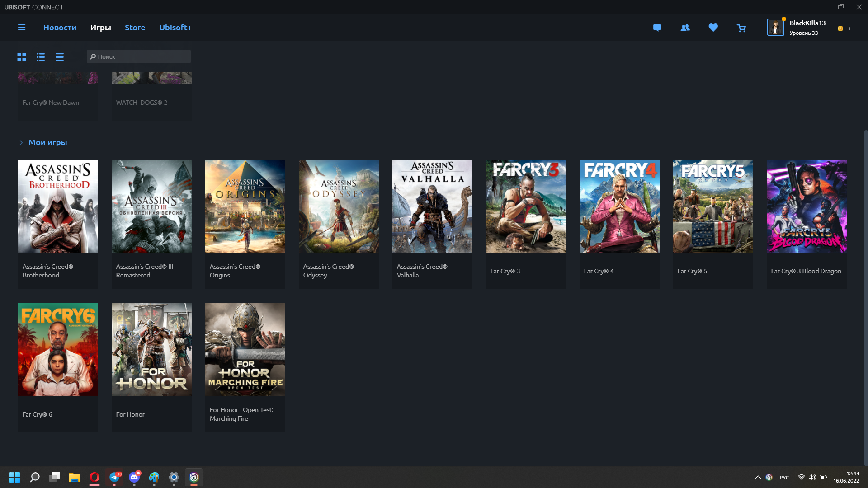Open Assassin's Creed Brotherhood cover
Screen dimensions: 868x488
[x=58, y=206]
